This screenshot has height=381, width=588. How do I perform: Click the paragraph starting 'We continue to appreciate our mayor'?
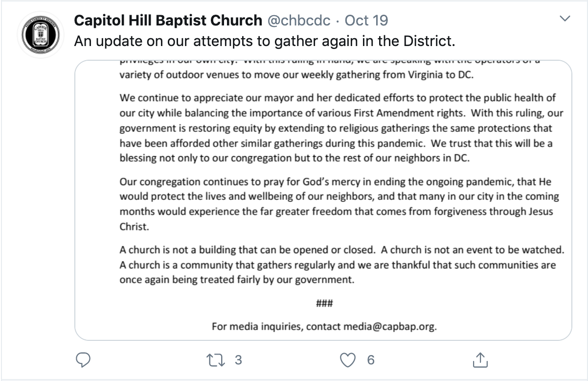341,129
